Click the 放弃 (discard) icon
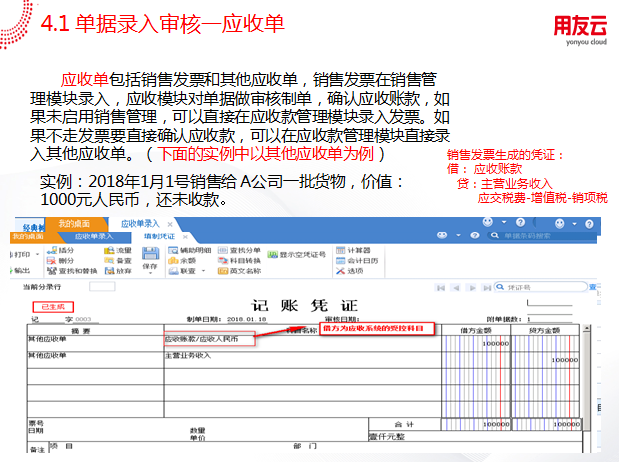 tap(109, 271)
